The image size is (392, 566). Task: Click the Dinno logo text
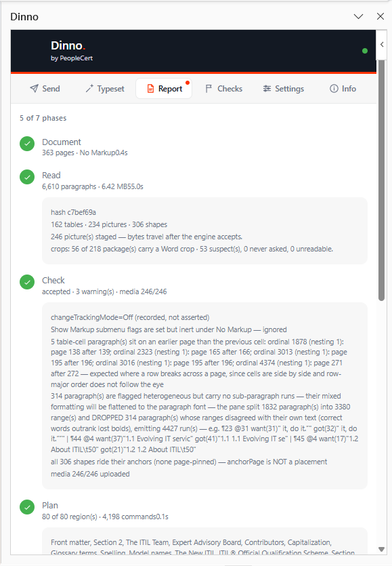[68, 46]
